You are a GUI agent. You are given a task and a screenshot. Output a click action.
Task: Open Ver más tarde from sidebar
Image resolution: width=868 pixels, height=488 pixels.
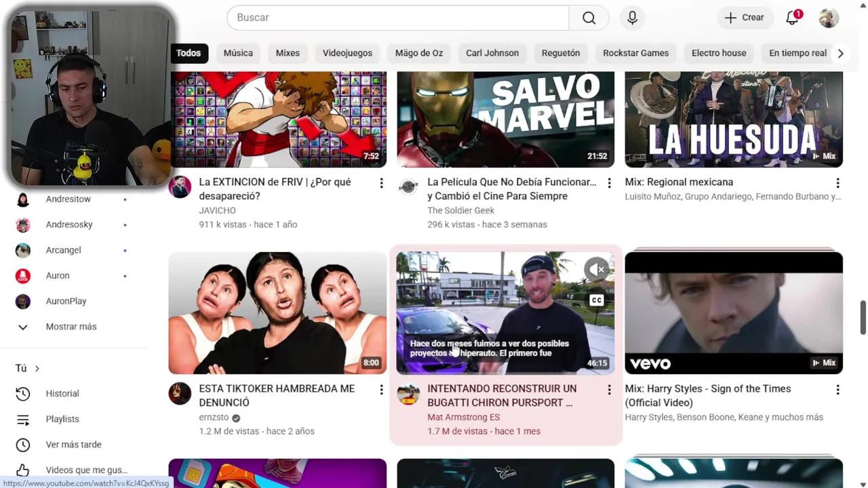(73, 445)
